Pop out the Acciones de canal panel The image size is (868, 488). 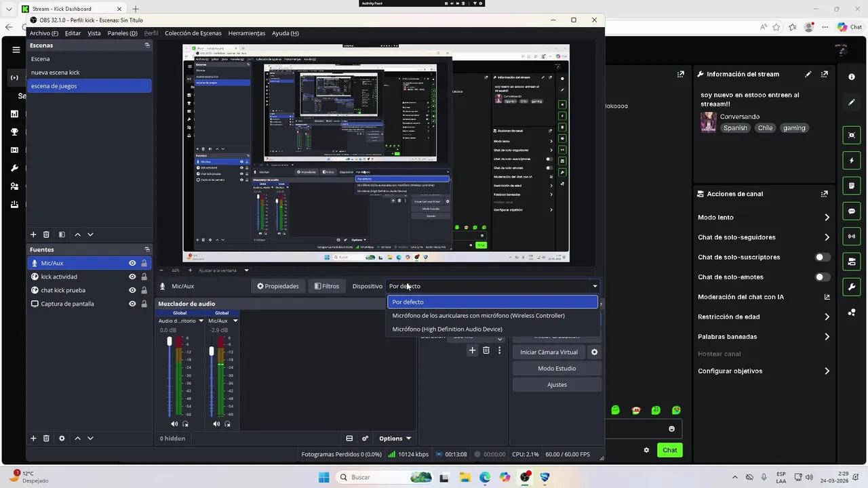pos(825,194)
